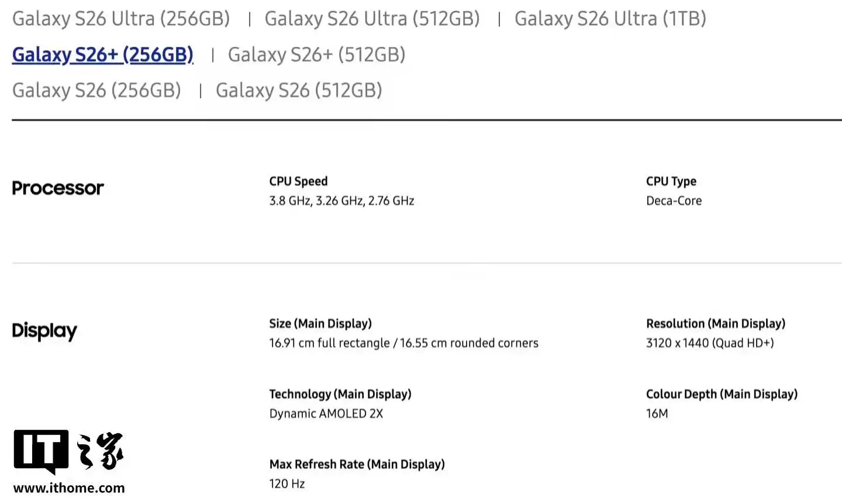
Task: Open Galaxy S26 (512GB) specifications
Action: 299,90
